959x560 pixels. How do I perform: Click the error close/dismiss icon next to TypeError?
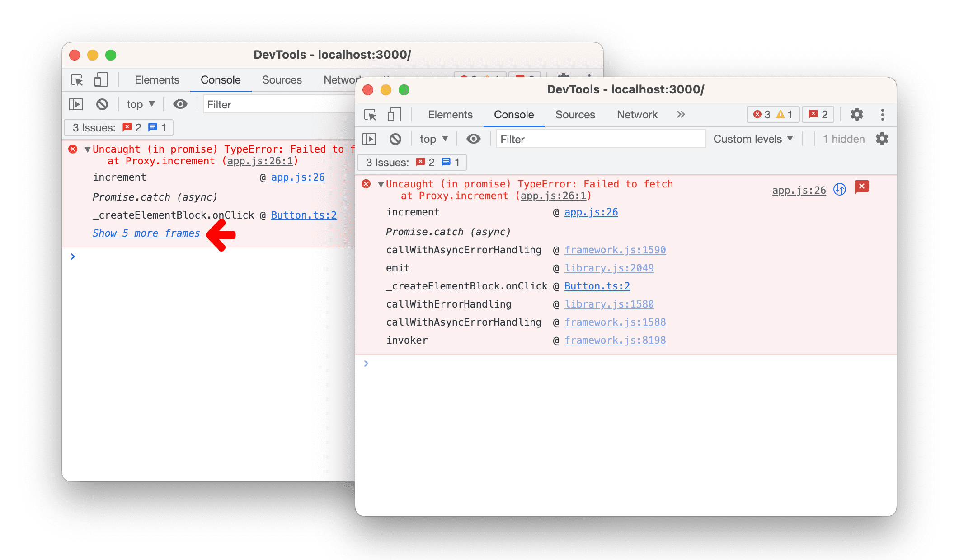coord(864,187)
